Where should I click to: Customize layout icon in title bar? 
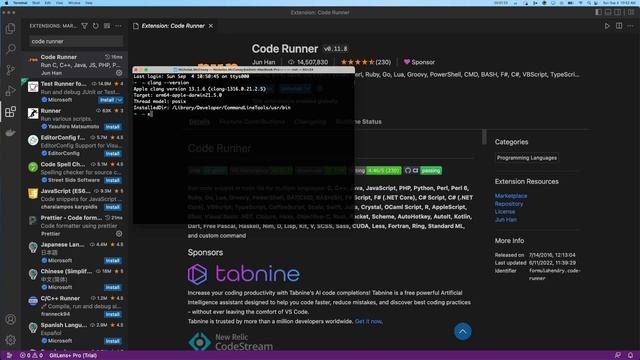coord(631,12)
